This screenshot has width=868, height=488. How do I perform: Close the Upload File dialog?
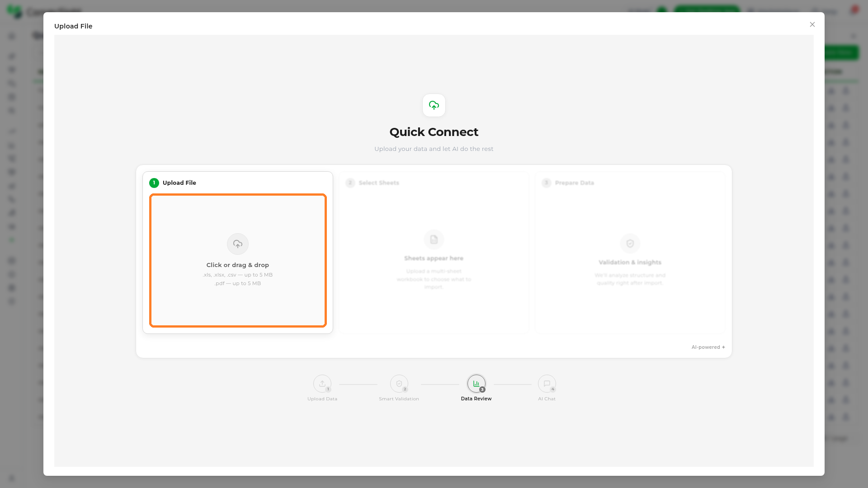[812, 24]
